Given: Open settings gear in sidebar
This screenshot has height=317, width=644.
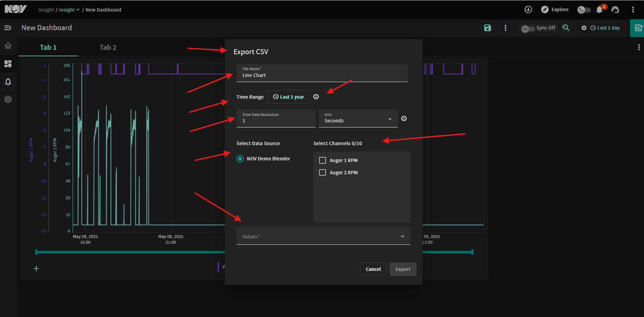Looking at the screenshot, I should coord(8,99).
